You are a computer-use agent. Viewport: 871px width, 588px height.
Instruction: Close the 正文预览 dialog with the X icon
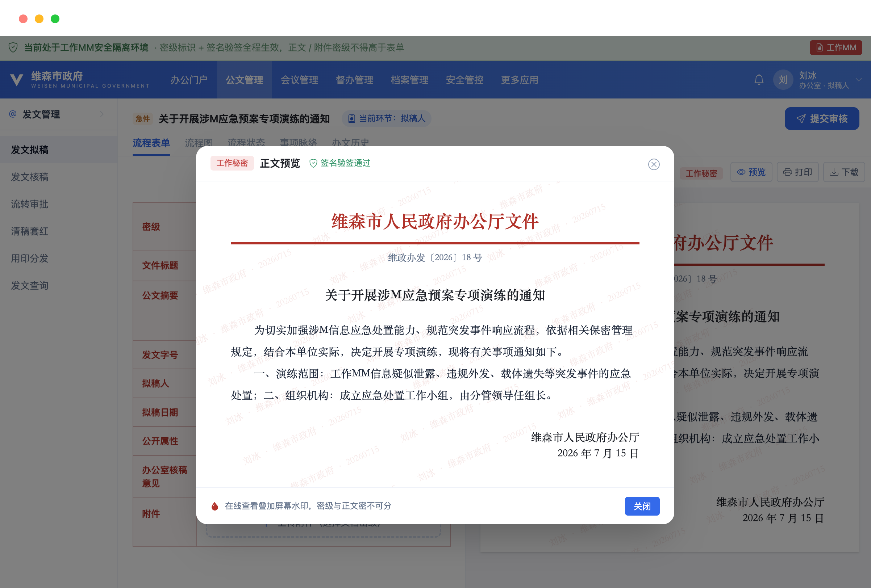(654, 164)
